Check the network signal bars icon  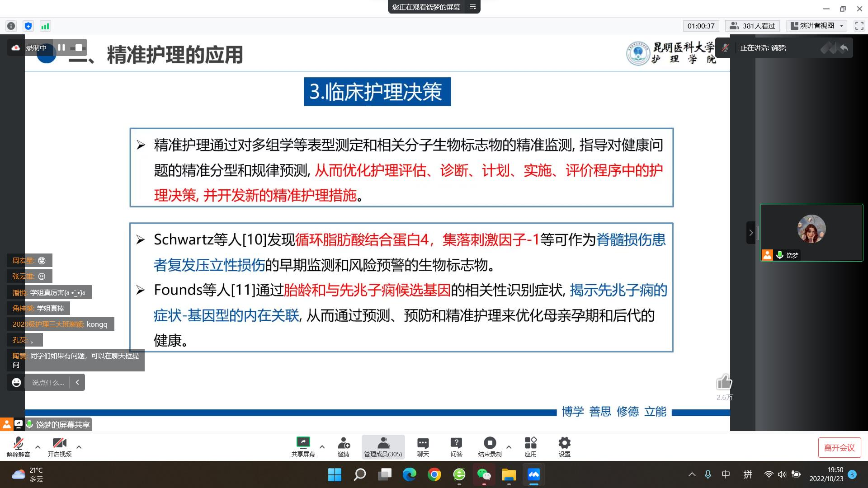(45, 26)
